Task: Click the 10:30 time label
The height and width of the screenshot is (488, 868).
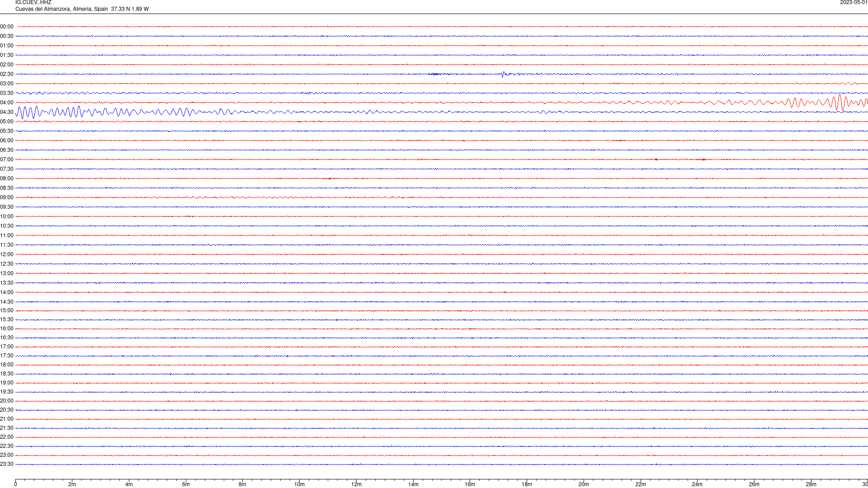Action: click(x=7, y=226)
